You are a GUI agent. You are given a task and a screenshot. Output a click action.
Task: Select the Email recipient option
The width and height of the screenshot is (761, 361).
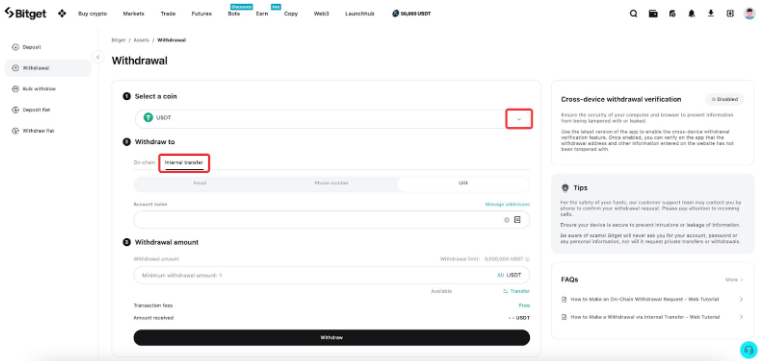(199, 183)
